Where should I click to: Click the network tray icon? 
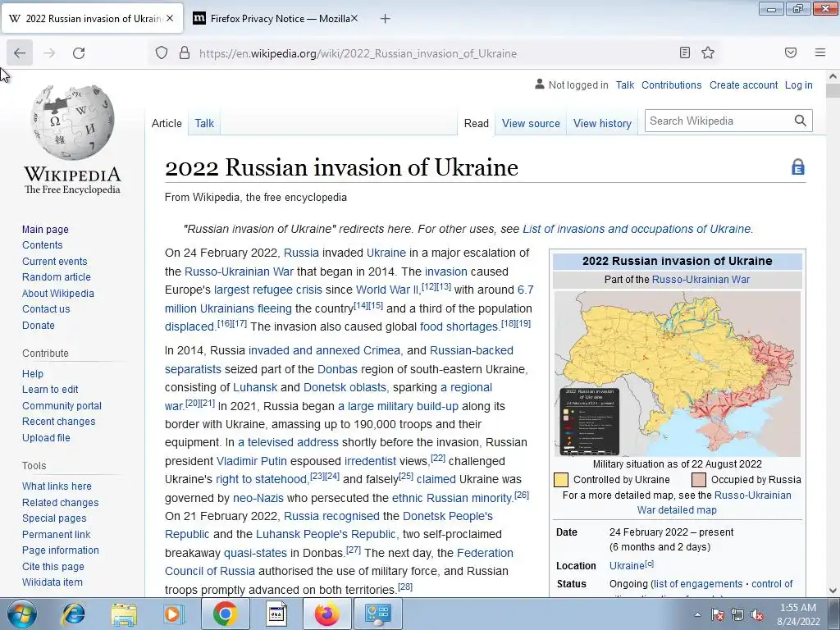click(x=737, y=614)
